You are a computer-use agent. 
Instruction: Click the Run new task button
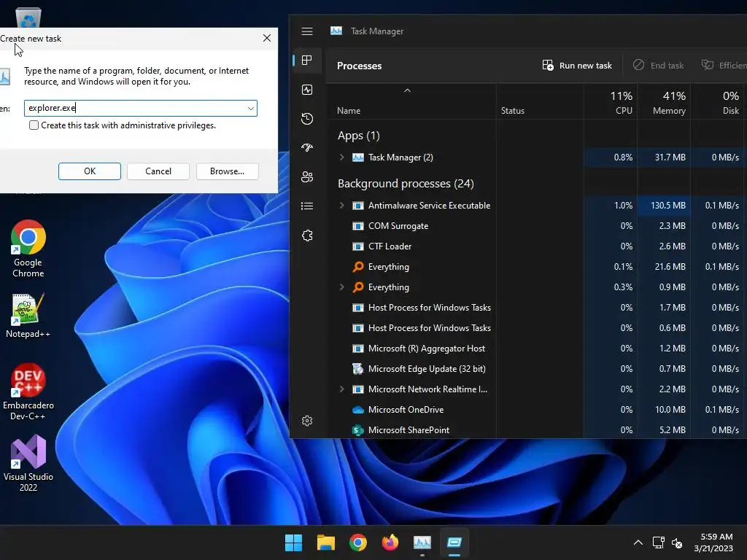point(577,66)
